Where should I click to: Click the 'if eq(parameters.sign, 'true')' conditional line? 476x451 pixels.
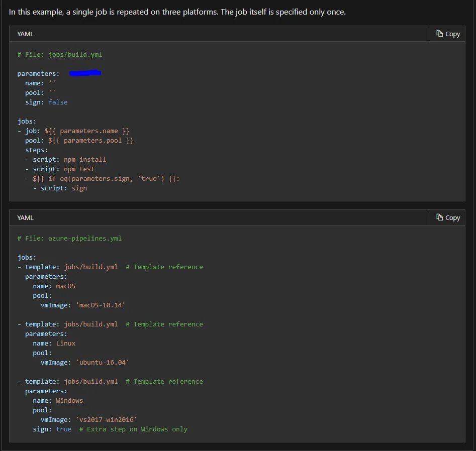pos(106,178)
